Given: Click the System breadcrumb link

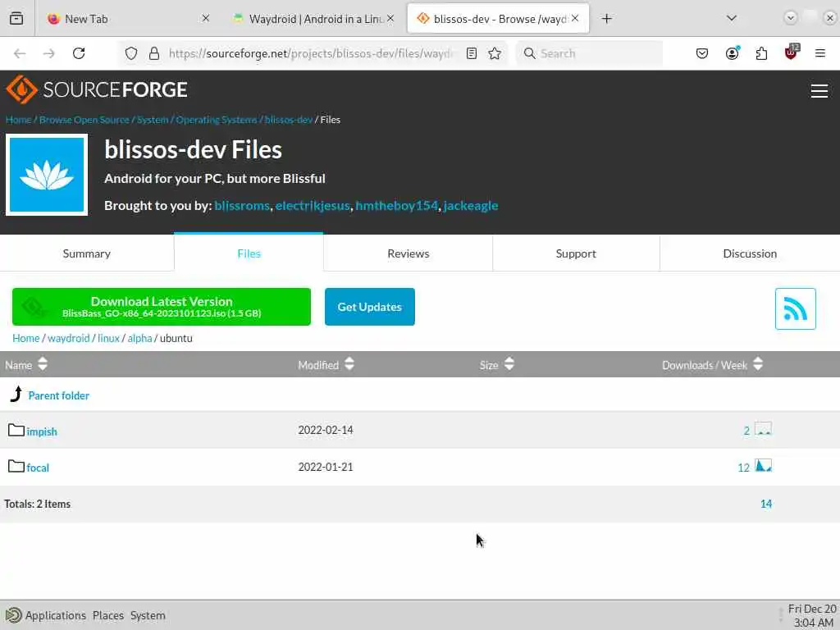Looking at the screenshot, I should [x=152, y=120].
